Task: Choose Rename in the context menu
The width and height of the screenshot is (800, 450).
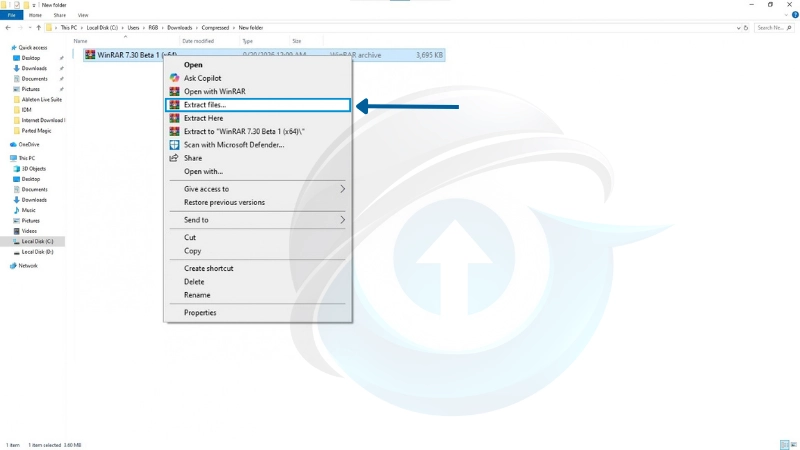Action: coord(258,295)
